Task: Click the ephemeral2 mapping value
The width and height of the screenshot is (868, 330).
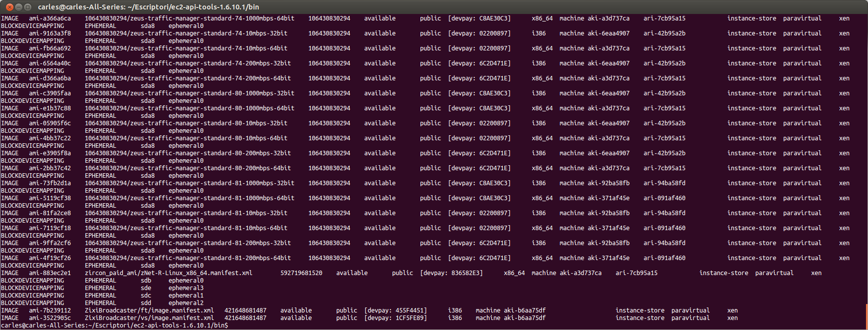Action: 186,303
